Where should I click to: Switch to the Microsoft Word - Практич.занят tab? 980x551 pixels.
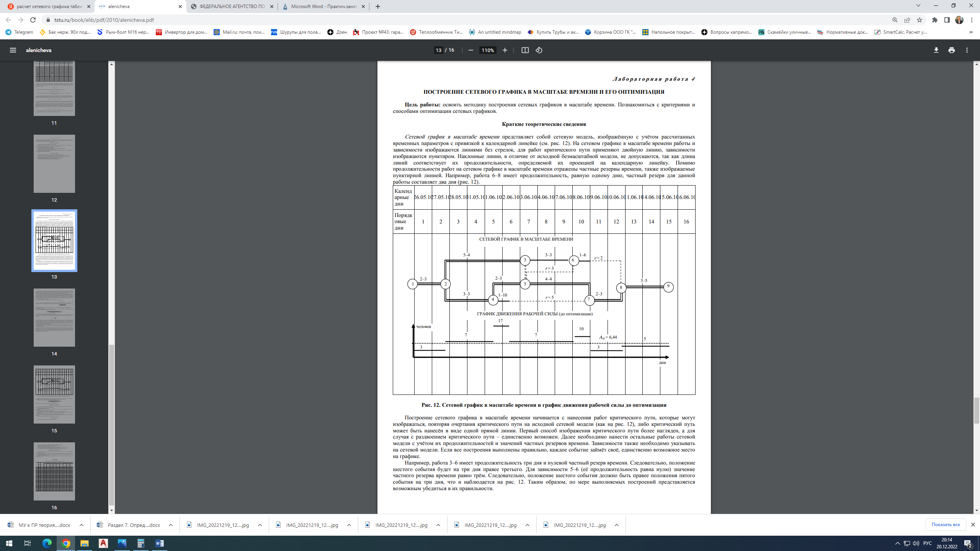pyautogui.click(x=323, y=7)
